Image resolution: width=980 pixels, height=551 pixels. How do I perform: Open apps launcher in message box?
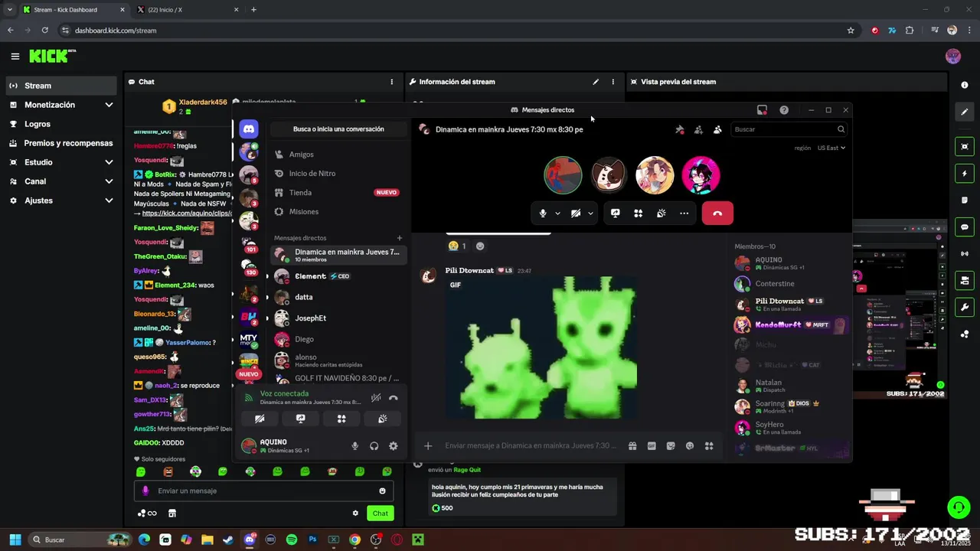tap(709, 446)
